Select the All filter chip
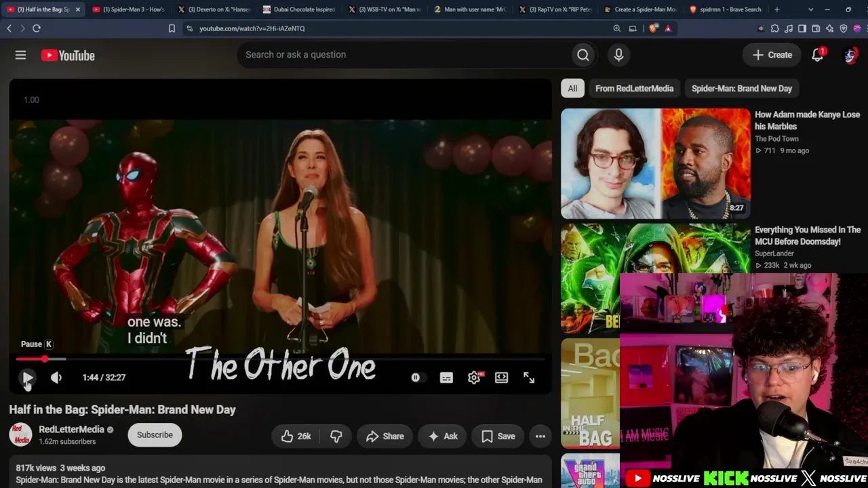The image size is (868, 488). 572,89
